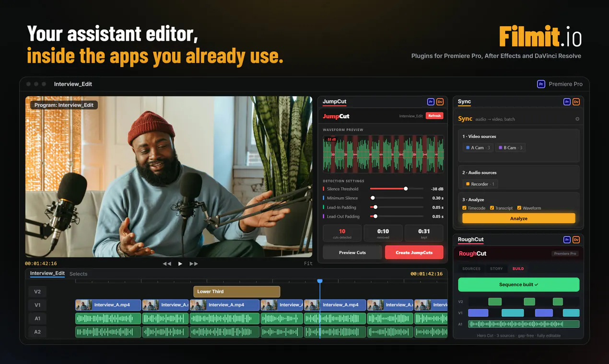Select the Lower Third clip on V2
This screenshot has height=364, width=609.
coord(237,291)
